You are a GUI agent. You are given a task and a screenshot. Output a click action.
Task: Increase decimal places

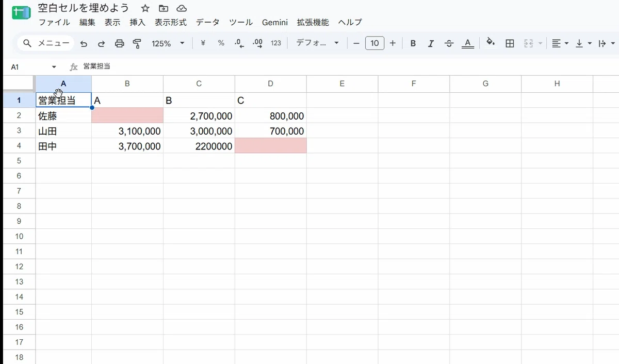[257, 43]
